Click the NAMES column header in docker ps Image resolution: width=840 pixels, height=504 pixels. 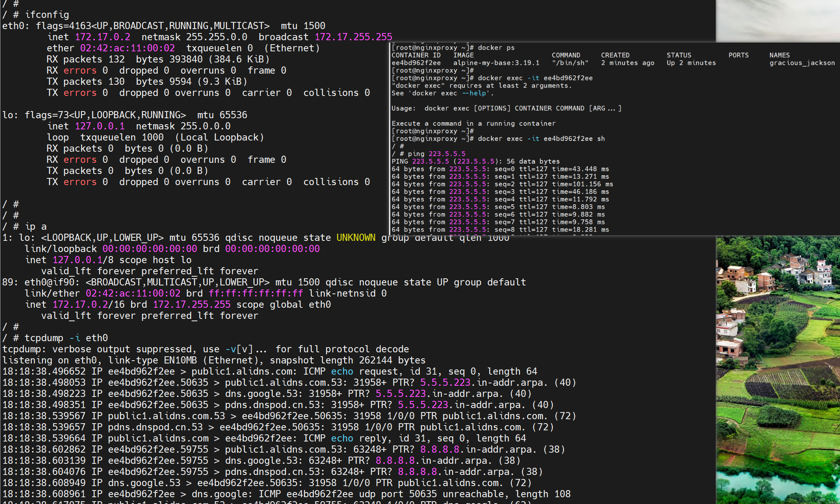[x=779, y=55]
